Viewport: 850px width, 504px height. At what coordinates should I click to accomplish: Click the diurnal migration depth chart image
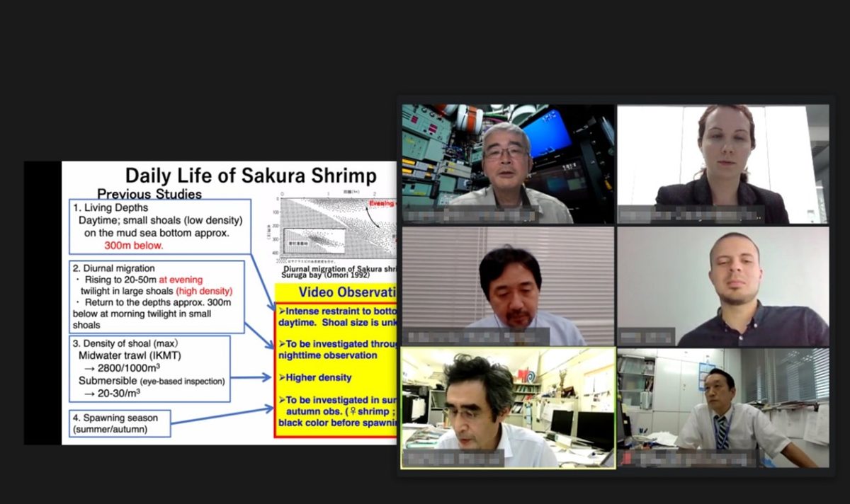(x=338, y=230)
